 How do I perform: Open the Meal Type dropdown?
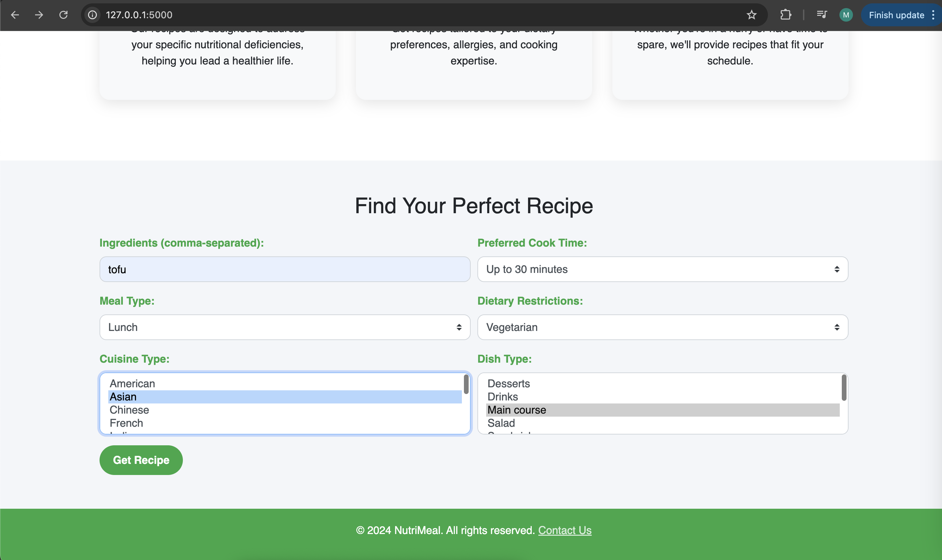284,327
